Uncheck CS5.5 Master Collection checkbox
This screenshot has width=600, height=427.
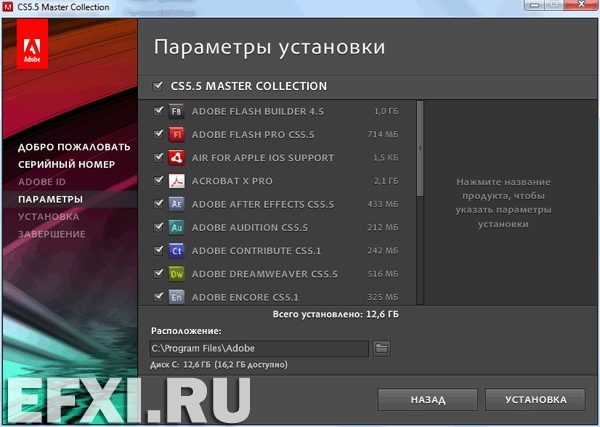158,86
